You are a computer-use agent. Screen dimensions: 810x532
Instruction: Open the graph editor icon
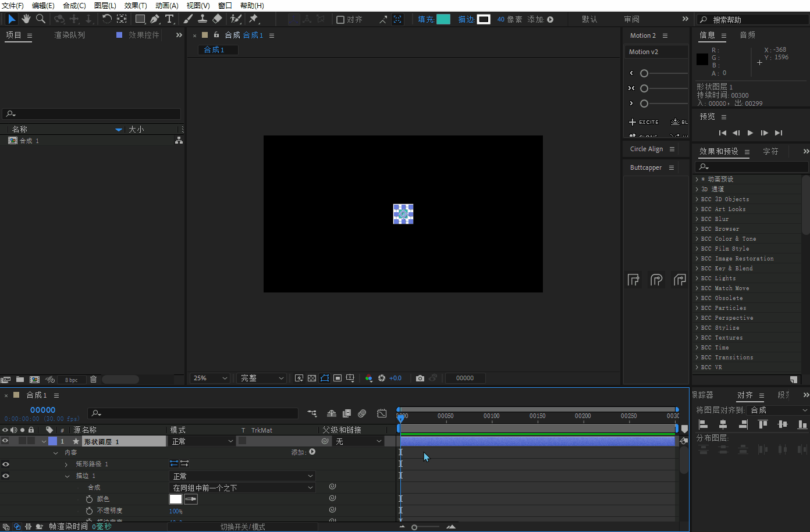tap(382, 413)
